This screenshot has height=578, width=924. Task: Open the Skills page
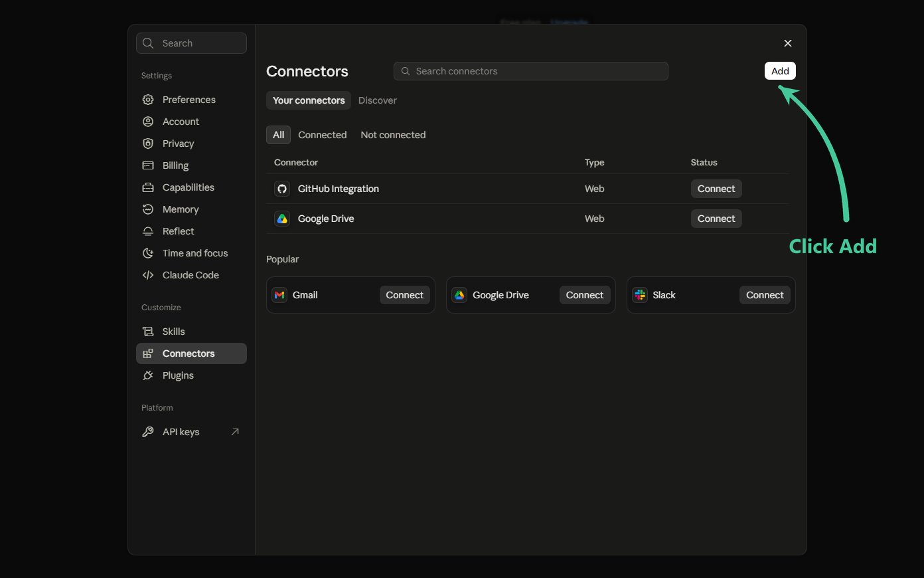[191, 332]
